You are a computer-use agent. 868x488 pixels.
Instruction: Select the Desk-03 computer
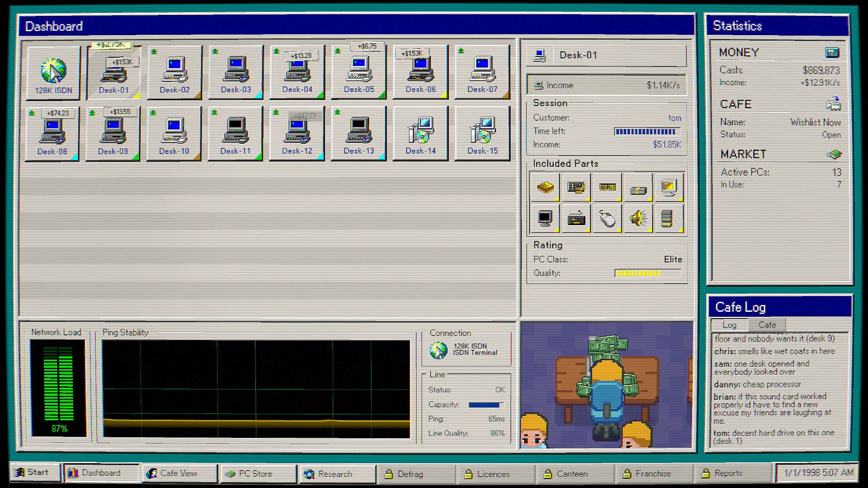[x=236, y=73]
